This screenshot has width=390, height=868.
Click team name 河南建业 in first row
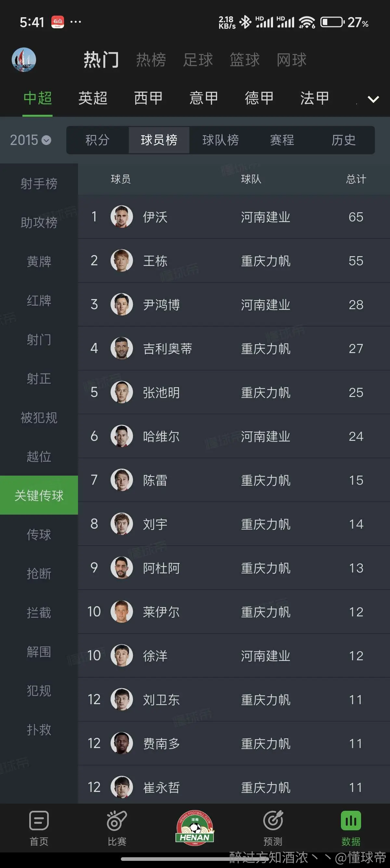pos(266,217)
